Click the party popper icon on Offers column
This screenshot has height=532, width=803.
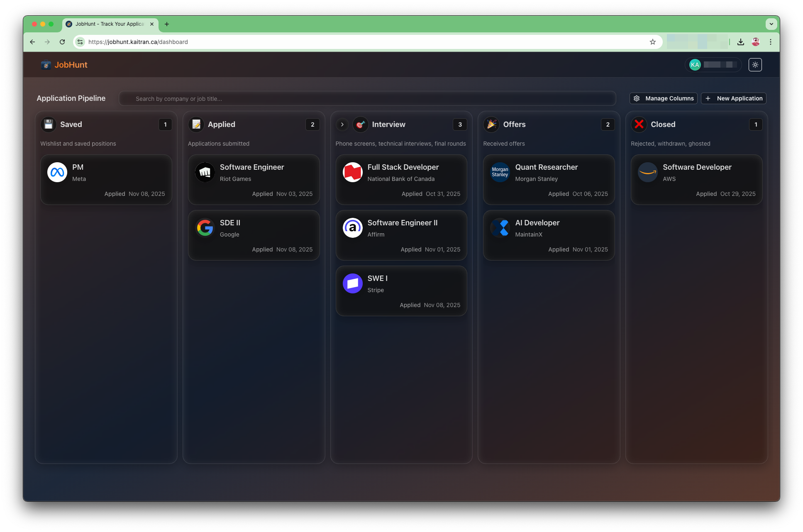(x=491, y=124)
